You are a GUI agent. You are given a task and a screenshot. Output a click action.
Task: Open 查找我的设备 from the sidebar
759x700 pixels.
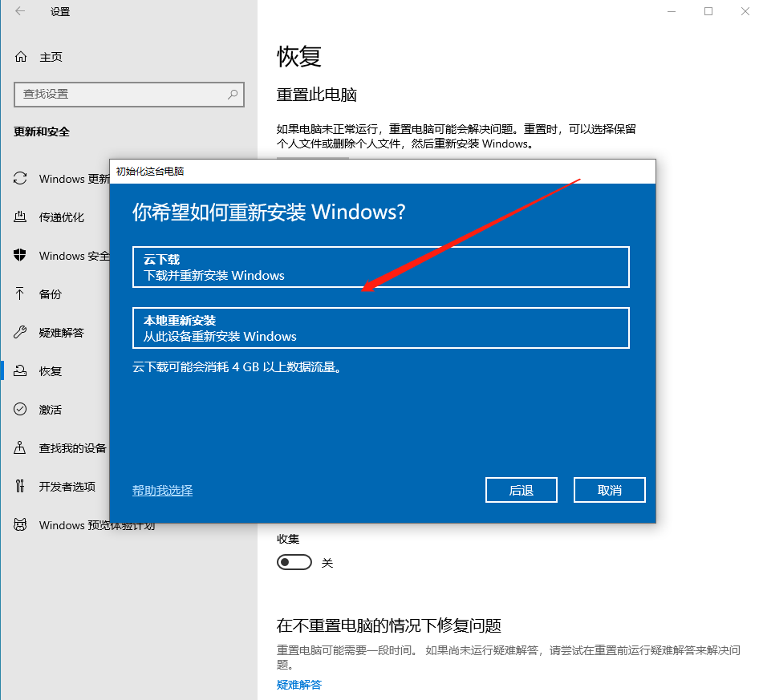click(22, 448)
